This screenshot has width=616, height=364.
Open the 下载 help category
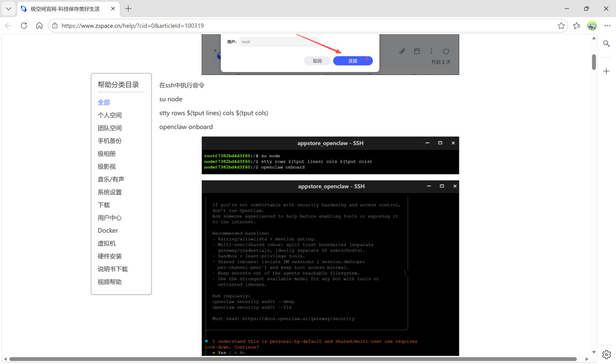[x=104, y=205]
